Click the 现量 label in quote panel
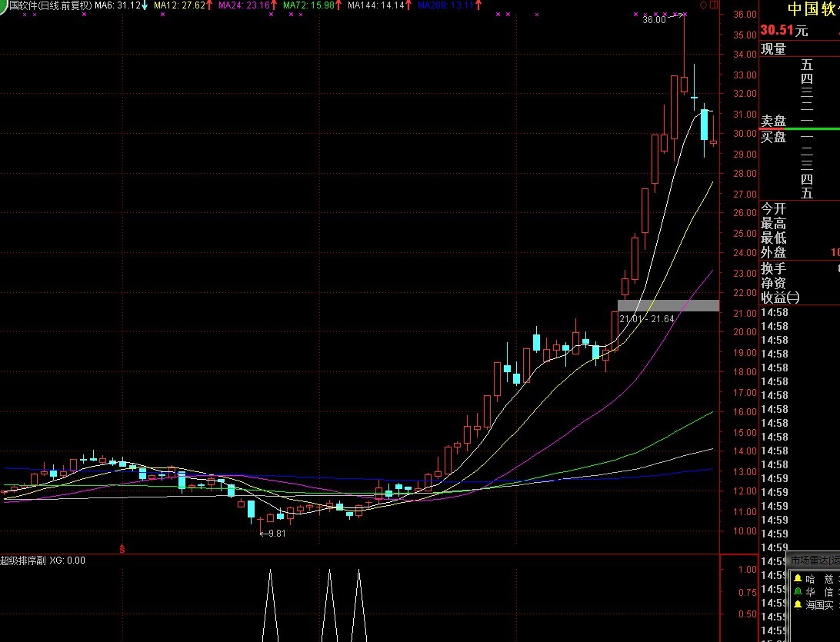840x642 pixels. [x=773, y=48]
